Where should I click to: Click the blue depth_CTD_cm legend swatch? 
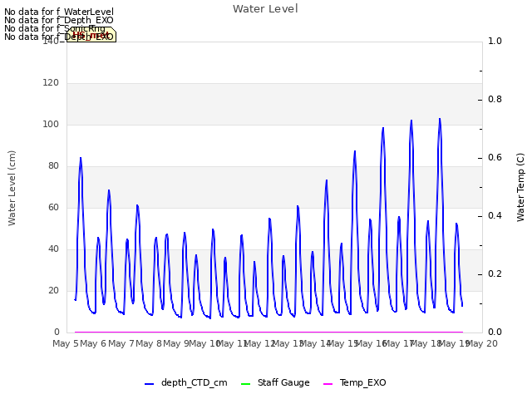click(150, 384)
